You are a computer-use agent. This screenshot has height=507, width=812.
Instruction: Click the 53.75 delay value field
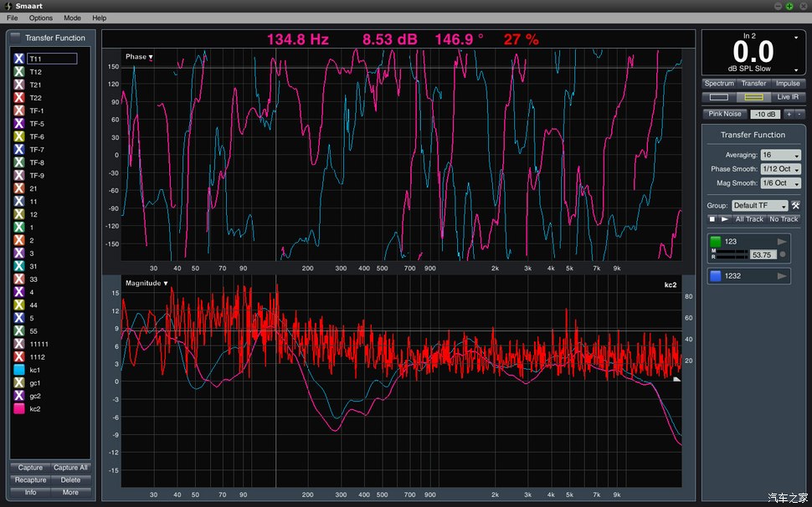pyautogui.click(x=763, y=254)
